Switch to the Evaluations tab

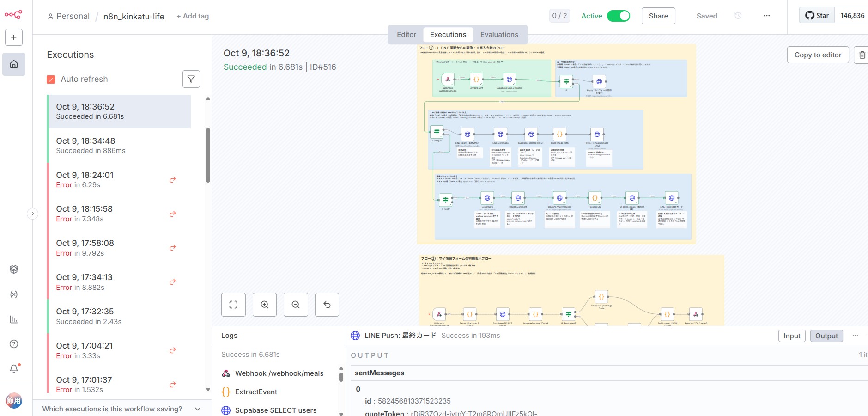[x=499, y=35]
